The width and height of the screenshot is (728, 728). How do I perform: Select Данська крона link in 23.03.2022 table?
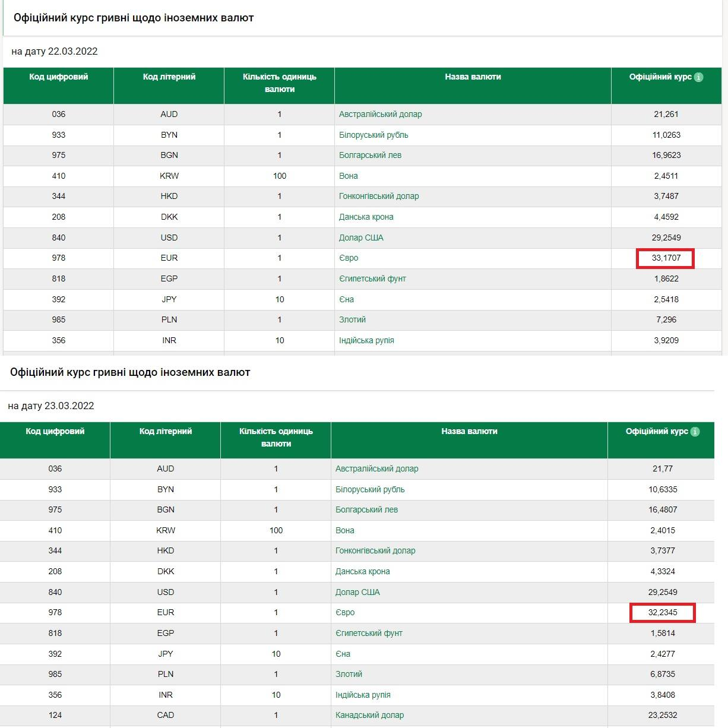(x=362, y=571)
